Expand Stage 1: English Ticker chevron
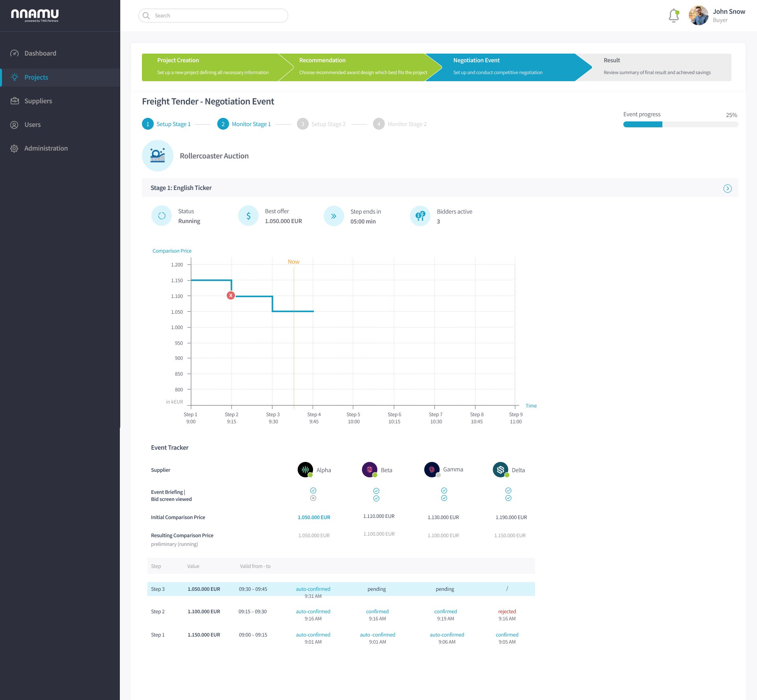 tap(727, 188)
